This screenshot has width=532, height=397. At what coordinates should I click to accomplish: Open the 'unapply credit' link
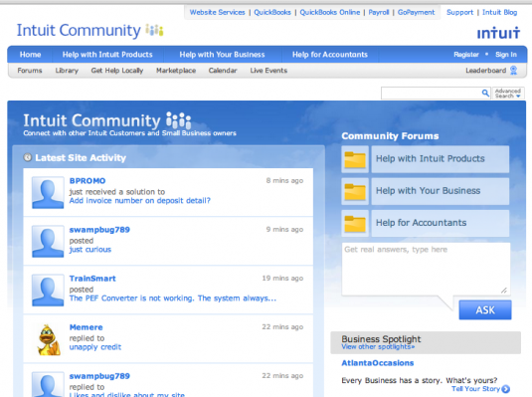tap(95, 347)
